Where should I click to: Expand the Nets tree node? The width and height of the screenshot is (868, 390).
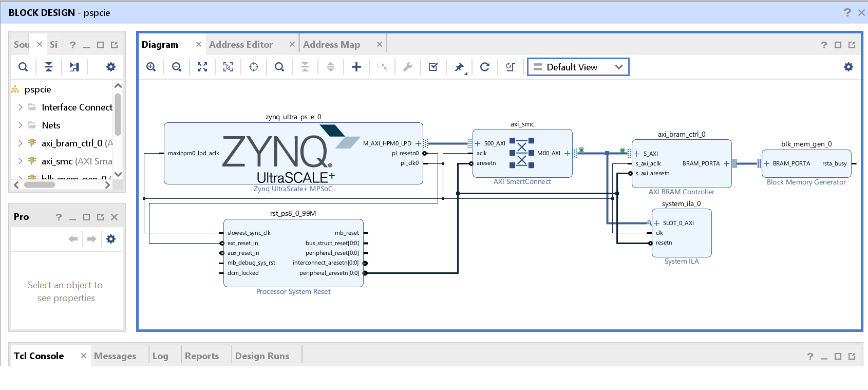pyautogui.click(x=20, y=125)
